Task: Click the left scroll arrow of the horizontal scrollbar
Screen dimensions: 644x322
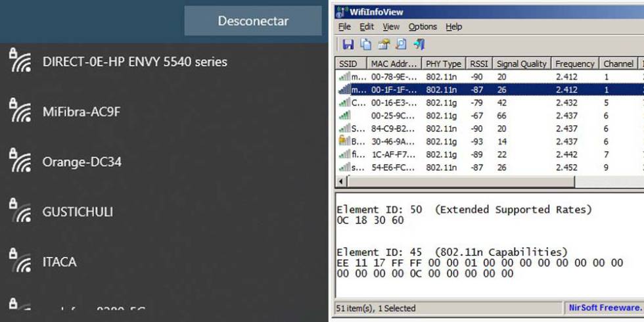Action: tap(341, 181)
